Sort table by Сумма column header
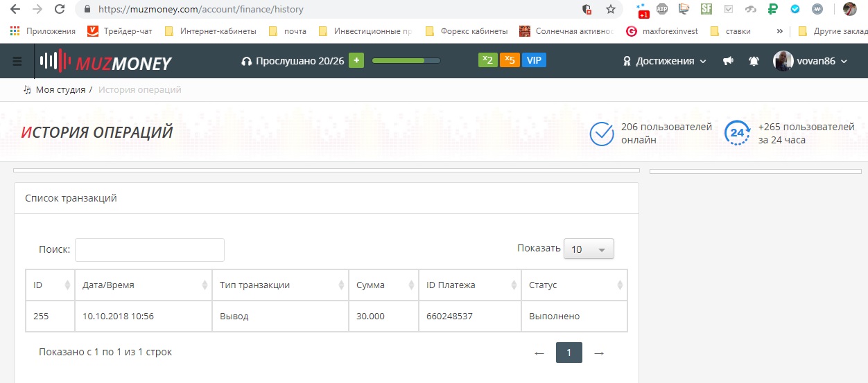 [383, 285]
